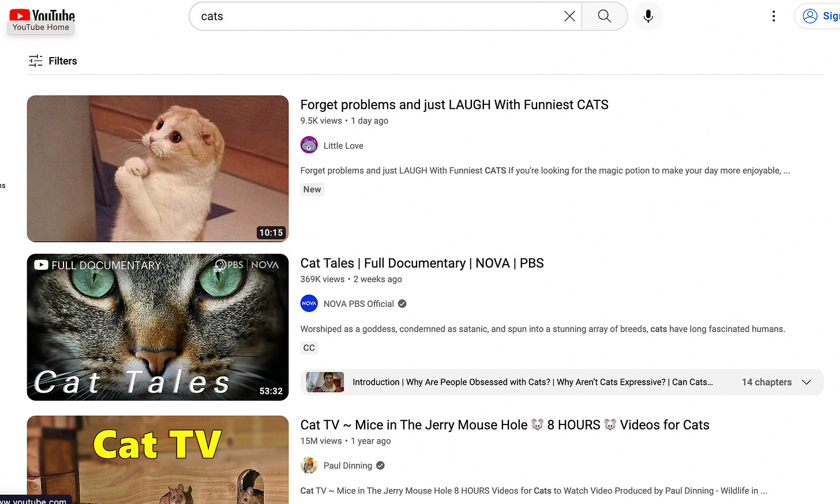Image resolution: width=840 pixels, height=504 pixels.
Task: Open the Cat Tales documentary thumbnail
Action: [x=157, y=327]
